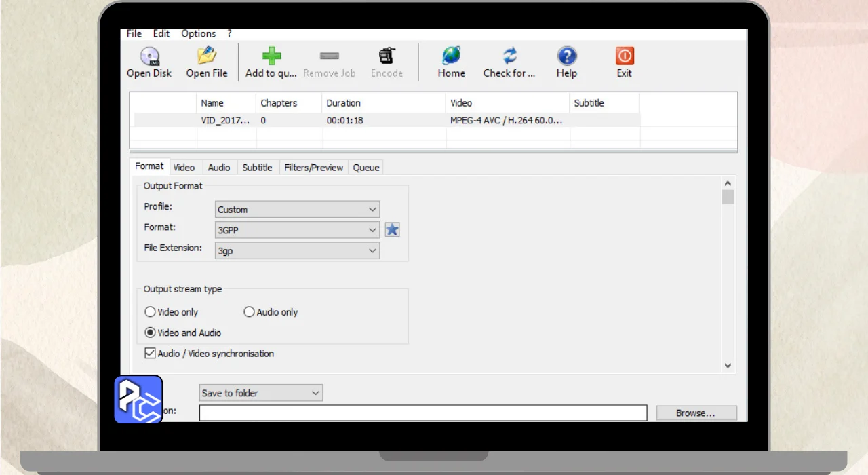Click the Encode toolbar icon
868x475 pixels.
point(387,56)
